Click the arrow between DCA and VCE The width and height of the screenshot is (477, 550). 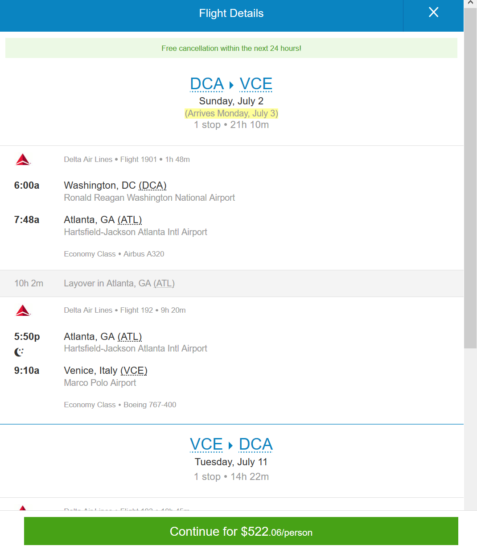click(x=231, y=85)
